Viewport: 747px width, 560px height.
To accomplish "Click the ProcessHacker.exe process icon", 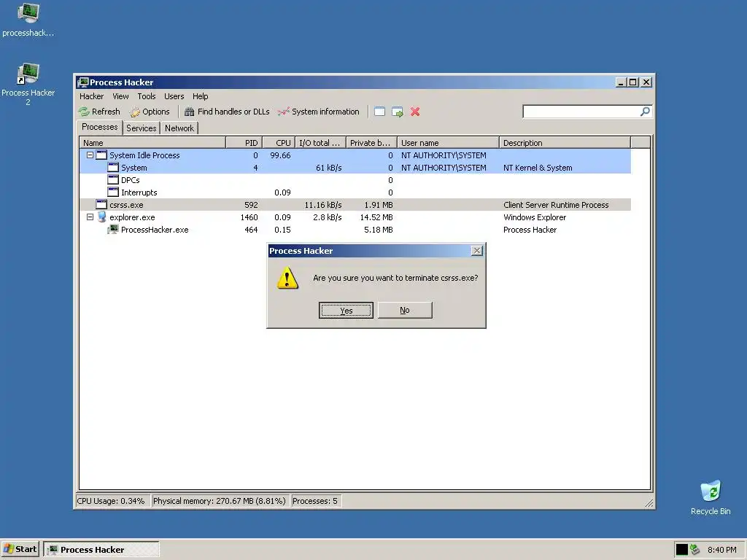I will click(113, 230).
